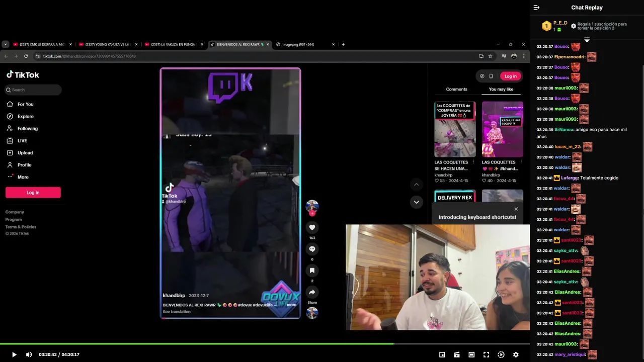Expand Terms & Policies footer section

(x=21, y=227)
